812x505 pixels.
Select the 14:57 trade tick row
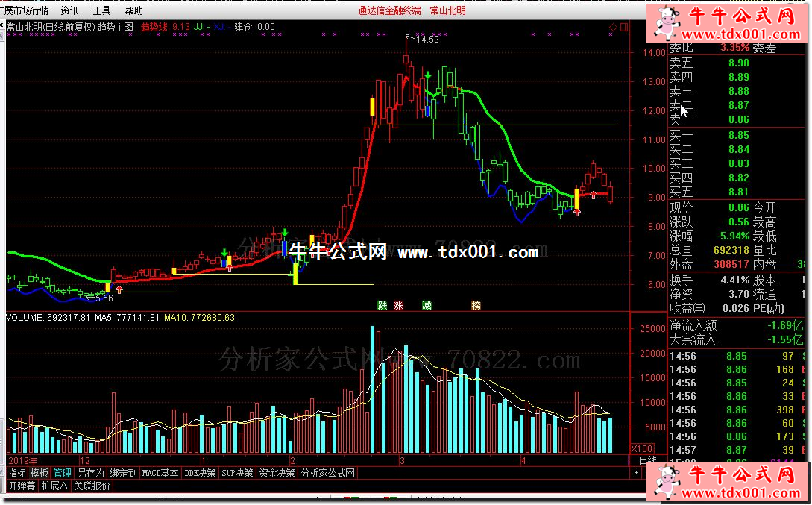[737, 450]
